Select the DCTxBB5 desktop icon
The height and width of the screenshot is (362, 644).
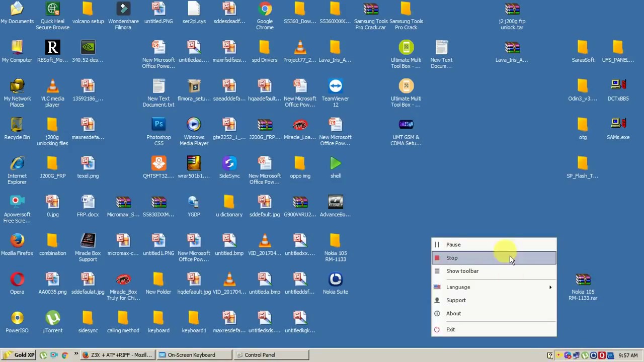click(x=618, y=90)
